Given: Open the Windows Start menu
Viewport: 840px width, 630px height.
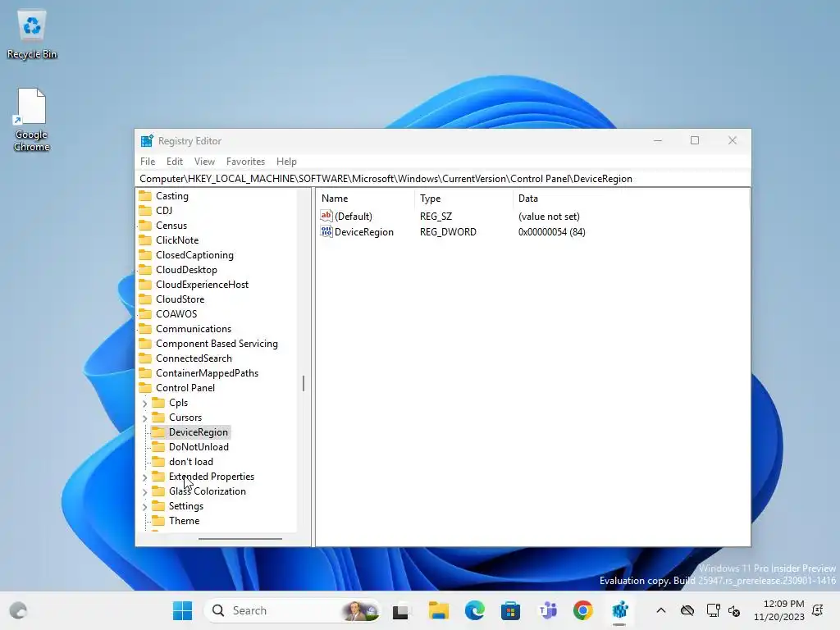Looking at the screenshot, I should (182, 610).
